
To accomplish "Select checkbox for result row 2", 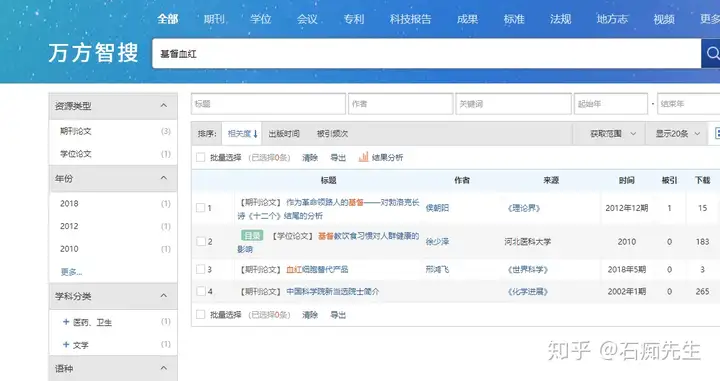I will tap(201, 241).
